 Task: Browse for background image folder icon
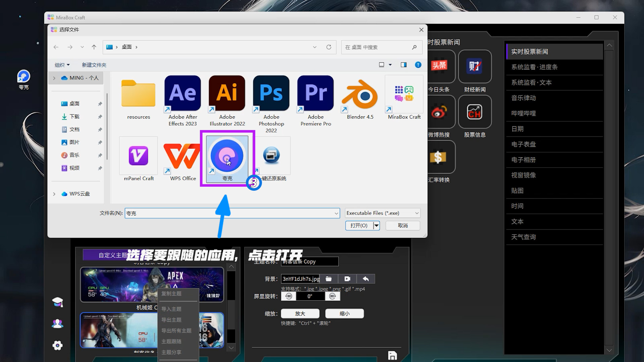pyautogui.click(x=329, y=279)
